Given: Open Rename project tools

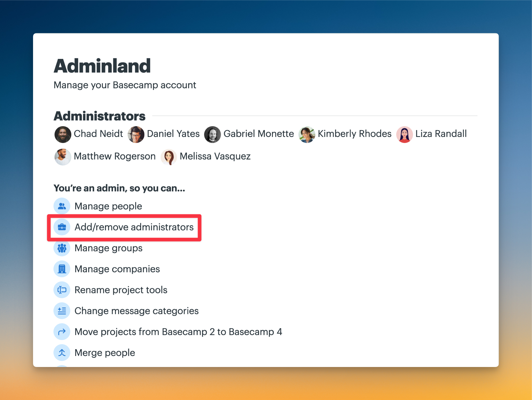Looking at the screenshot, I should [121, 290].
